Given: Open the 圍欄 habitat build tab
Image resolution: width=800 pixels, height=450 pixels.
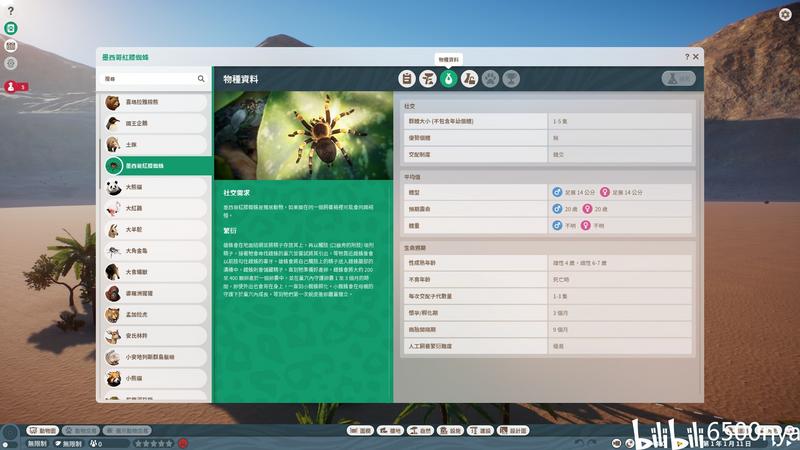Looking at the screenshot, I should click(x=360, y=431).
